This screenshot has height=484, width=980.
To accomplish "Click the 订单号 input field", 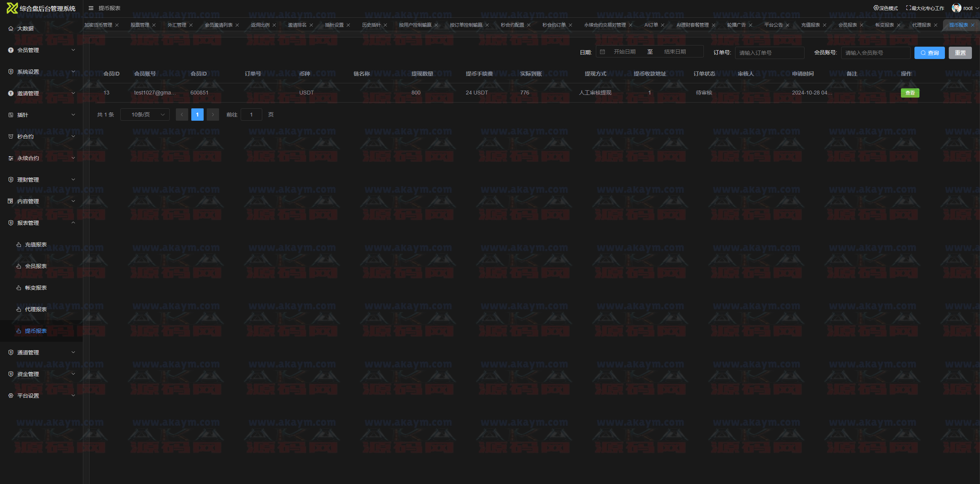I will [769, 53].
